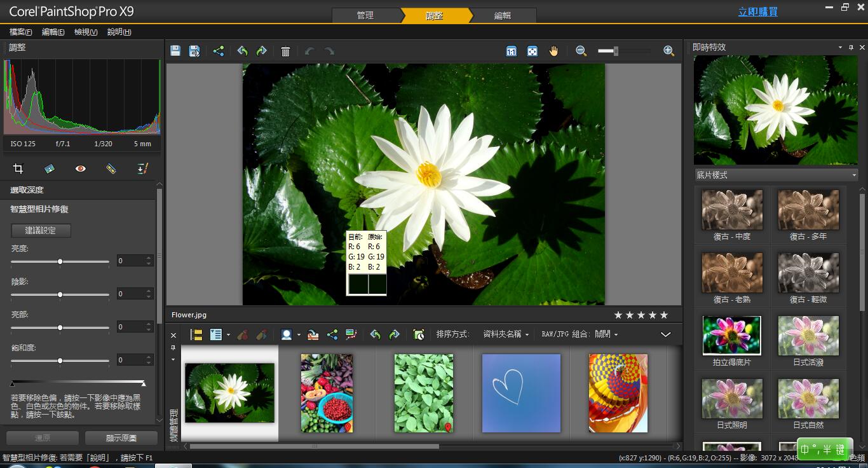Viewport: 868px width, 468px height.
Task: Click the zoom slider in top toolbar
Action: coord(616,51)
